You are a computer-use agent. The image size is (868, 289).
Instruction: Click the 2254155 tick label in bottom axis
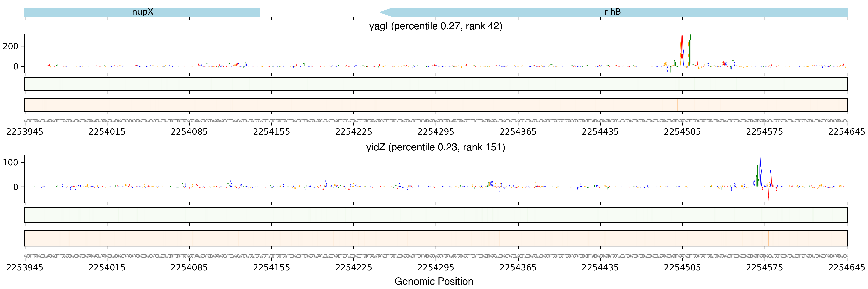pyautogui.click(x=271, y=268)
